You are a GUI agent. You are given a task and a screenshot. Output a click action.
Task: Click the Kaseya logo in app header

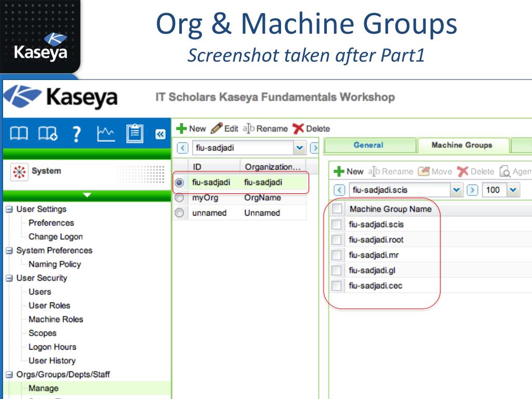tap(61, 97)
